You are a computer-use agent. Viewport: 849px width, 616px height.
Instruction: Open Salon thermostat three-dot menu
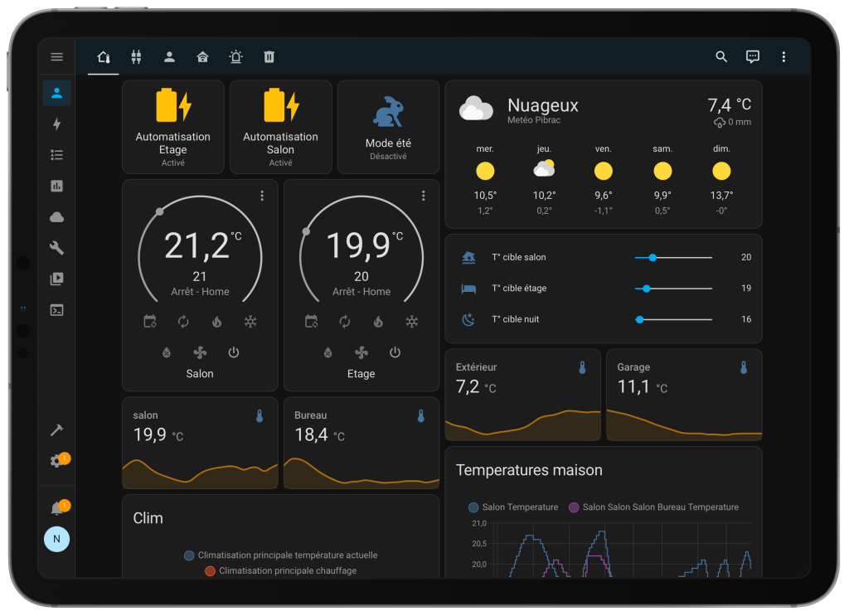coord(262,196)
